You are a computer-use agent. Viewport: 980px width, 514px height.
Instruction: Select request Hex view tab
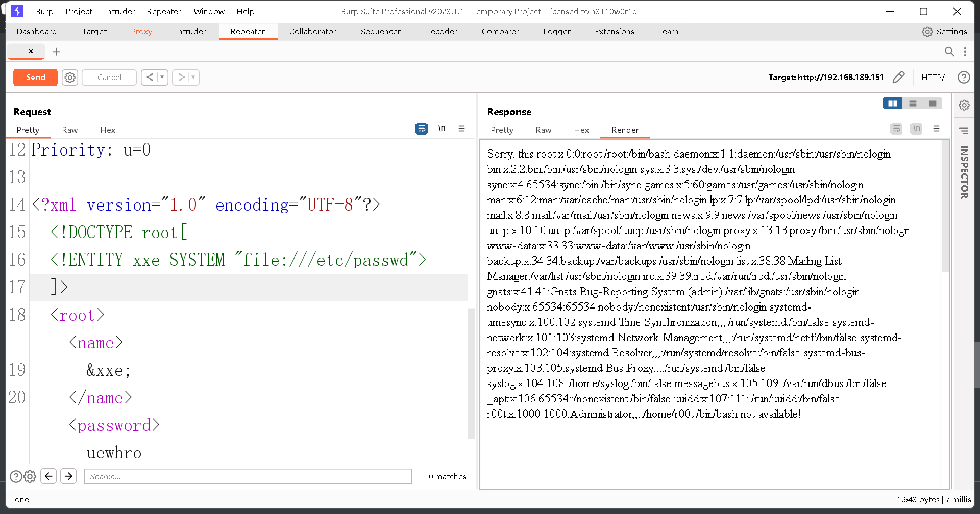(x=108, y=130)
